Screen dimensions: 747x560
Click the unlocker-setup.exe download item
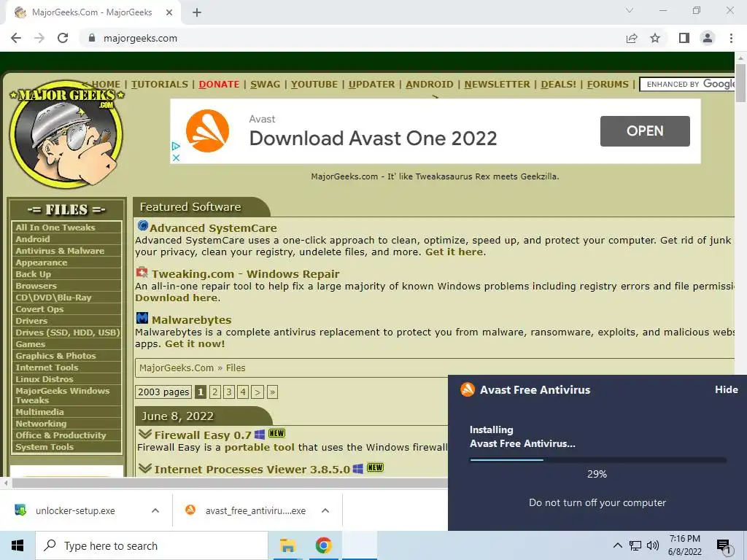pyautogui.click(x=75, y=510)
